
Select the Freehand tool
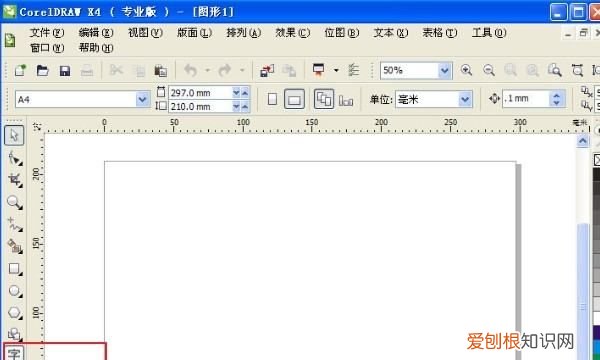pyautogui.click(x=15, y=225)
